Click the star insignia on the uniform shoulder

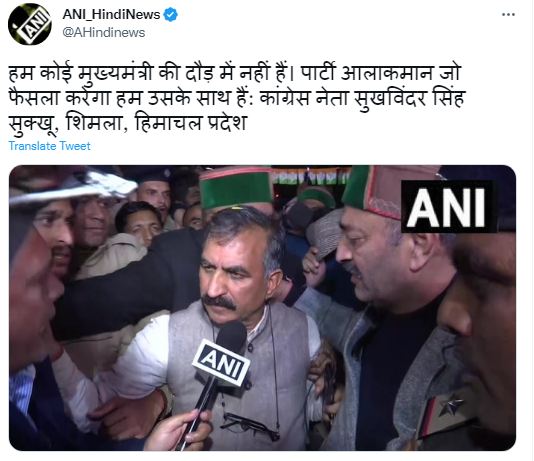pyautogui.click(x=451, y=405)
